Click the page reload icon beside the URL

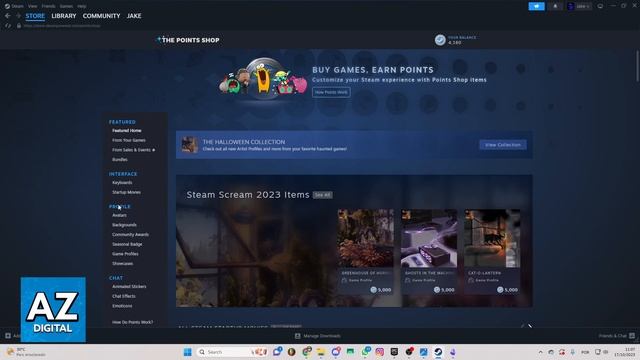coord(8,25)
